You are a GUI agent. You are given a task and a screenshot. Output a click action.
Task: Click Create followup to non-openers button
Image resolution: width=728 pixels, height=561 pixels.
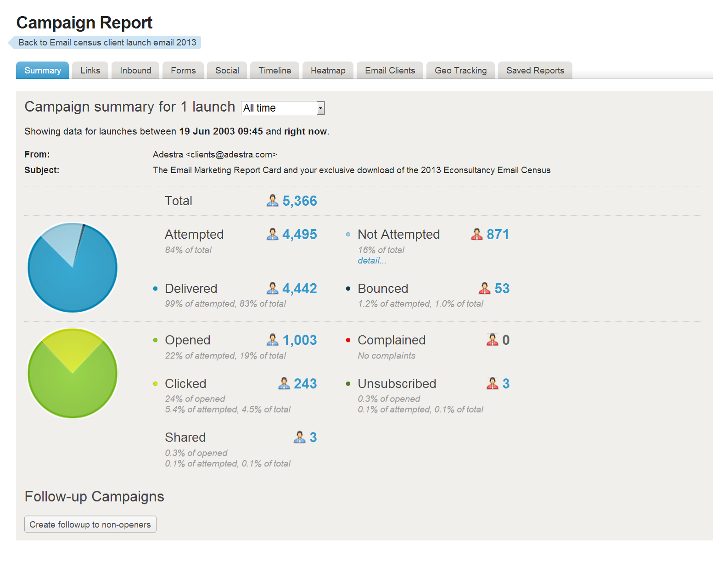(90, 524)
